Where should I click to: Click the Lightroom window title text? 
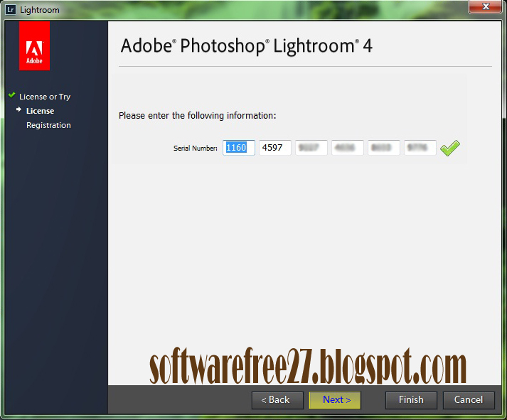[x=40, y=10]
